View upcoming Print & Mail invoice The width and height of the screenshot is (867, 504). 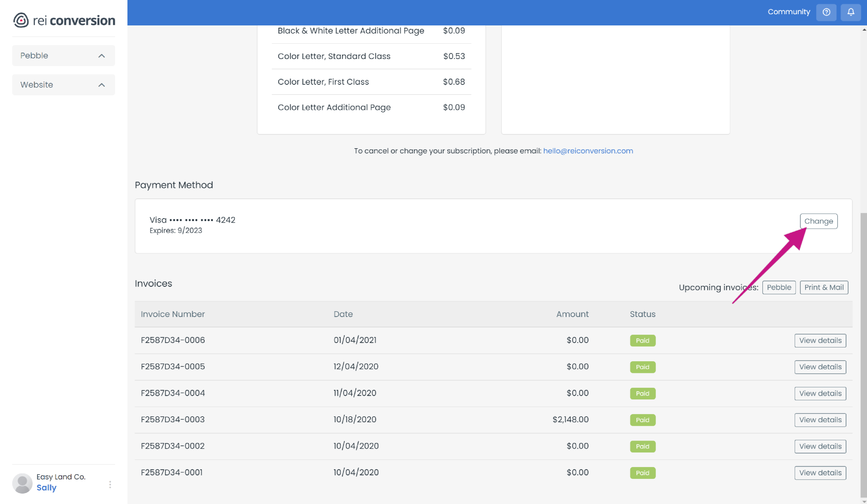[x=824, y=287]
